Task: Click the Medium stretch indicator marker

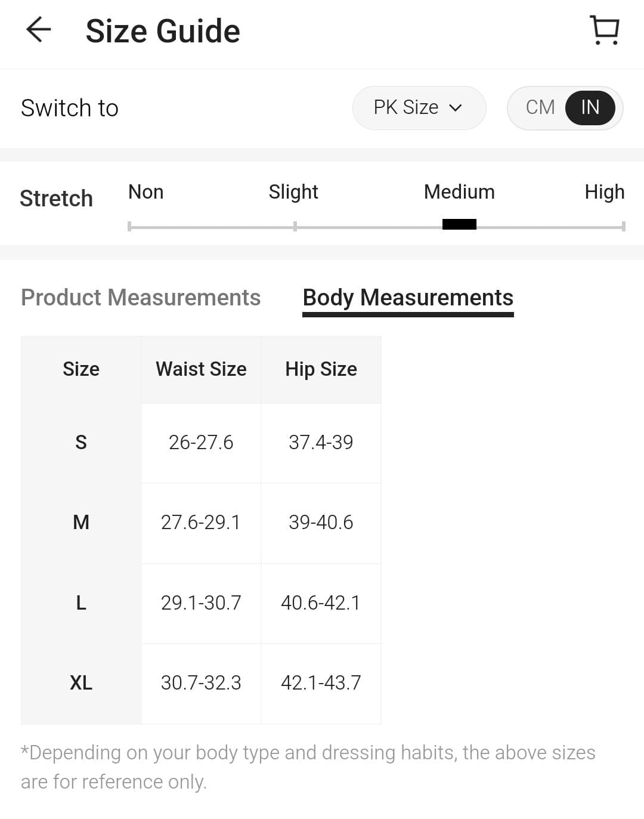Action: tap(459, 224)
